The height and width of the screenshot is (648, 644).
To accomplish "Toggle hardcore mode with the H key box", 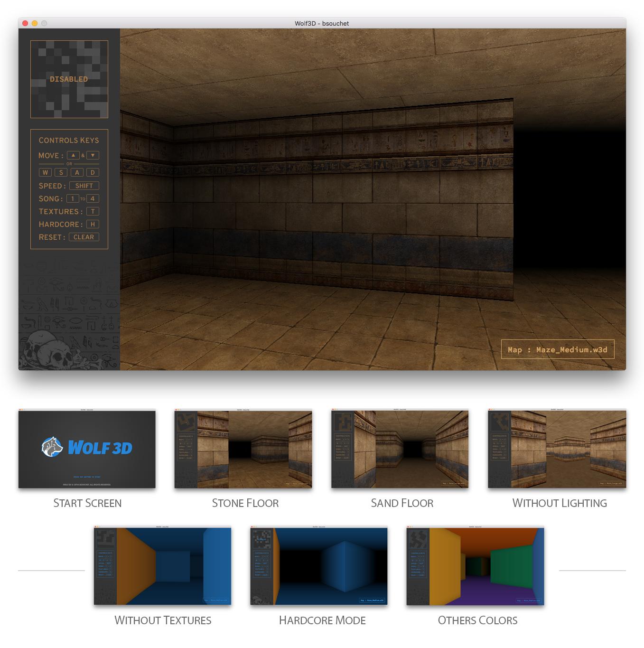I will click(93, 224).
